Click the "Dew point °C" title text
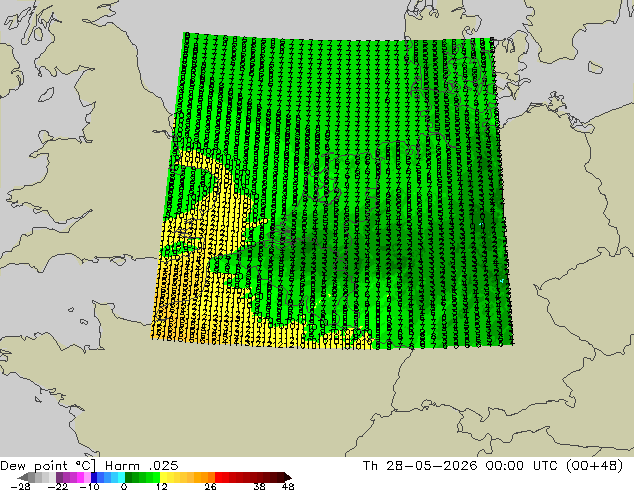This screenshot has height=490, width=634. (x=48, y=466)
